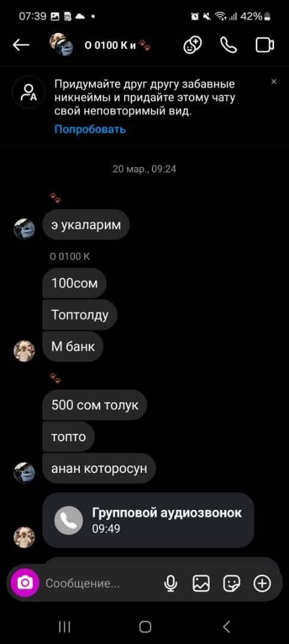Tap the Попробовать link

point(91,130)
